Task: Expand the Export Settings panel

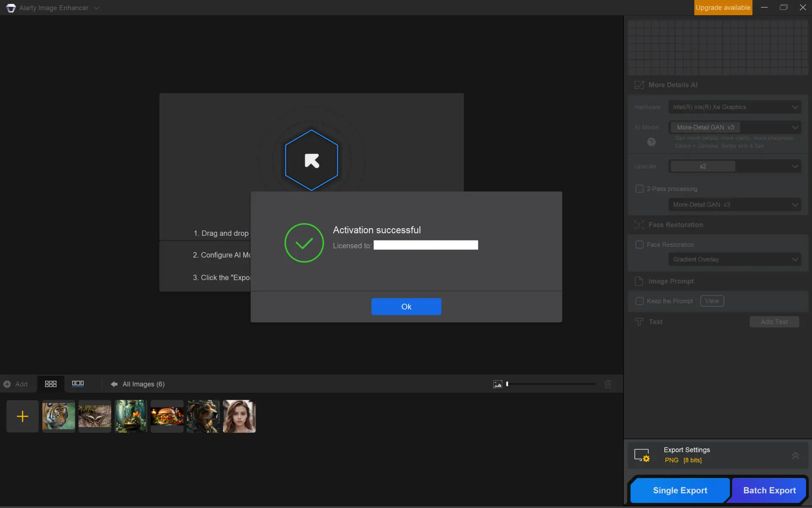Action: pyautogui.click(x=795, y=455)
